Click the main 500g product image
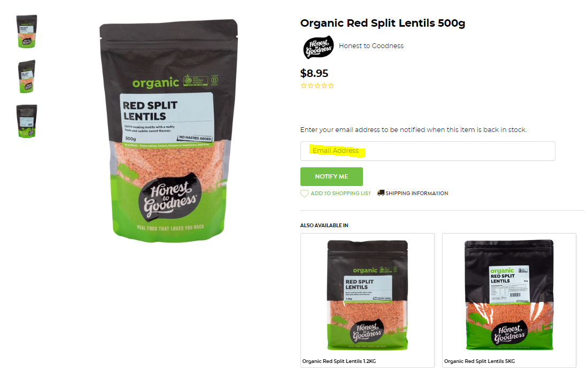 pos(168,131)
